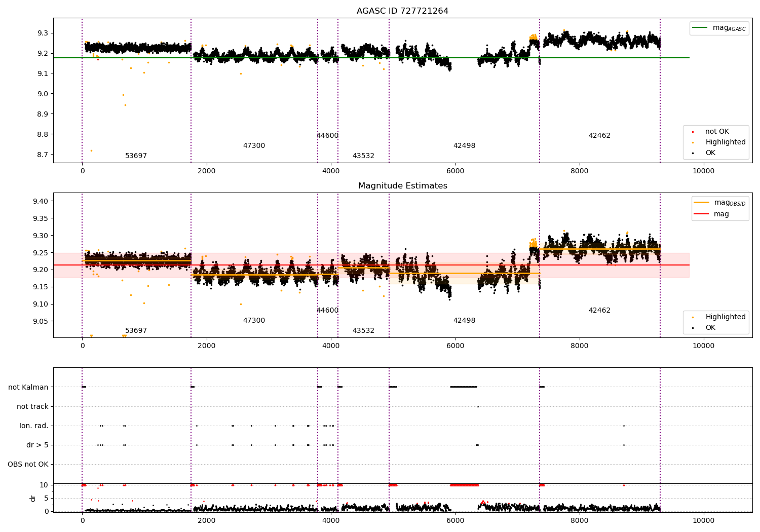Viewport: 760px width, 532px height.
Task: Click OBSID label 47300 in top plot
Action: (254, 145)
